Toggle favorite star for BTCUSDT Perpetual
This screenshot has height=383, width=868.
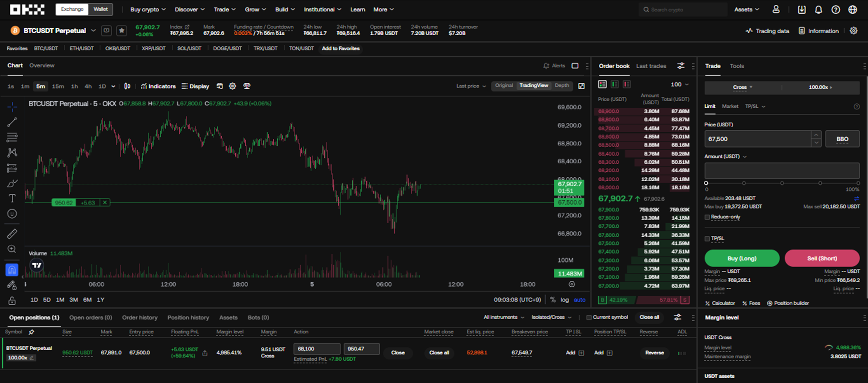pos(121,30)
